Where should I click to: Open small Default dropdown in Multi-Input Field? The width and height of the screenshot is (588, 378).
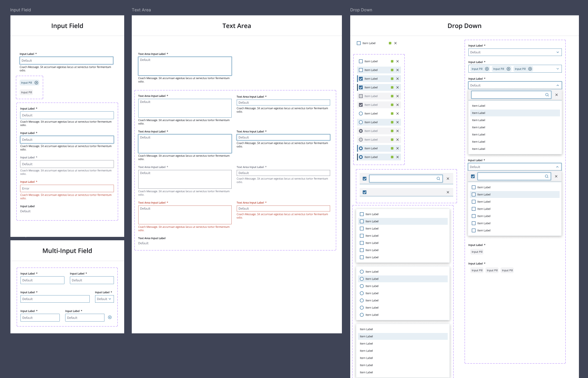[x=104, y=299]
